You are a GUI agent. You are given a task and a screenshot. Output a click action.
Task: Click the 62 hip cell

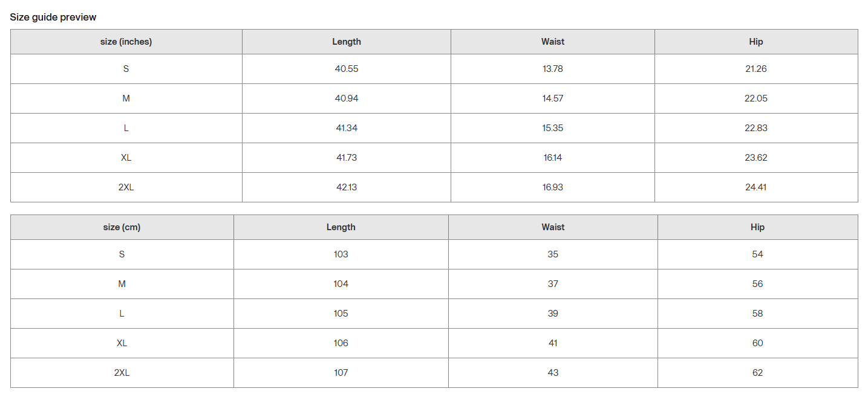(757, 373)
